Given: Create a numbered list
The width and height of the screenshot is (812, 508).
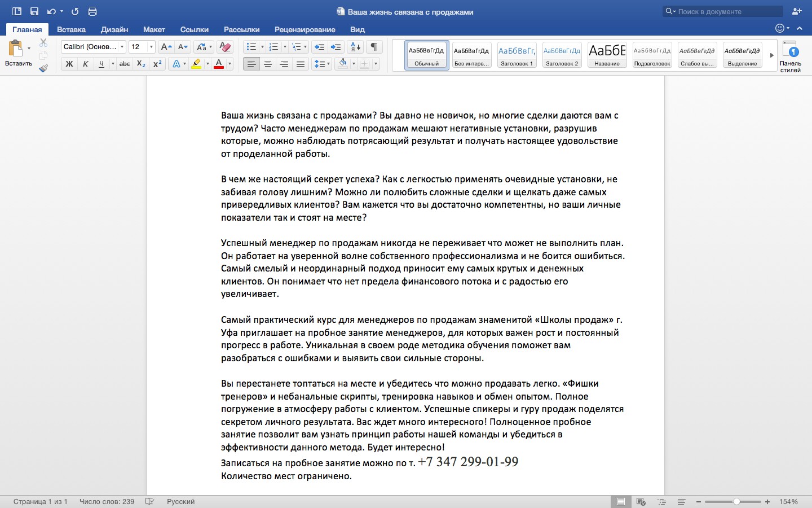Looking at the screenshot, I should 273,47.
